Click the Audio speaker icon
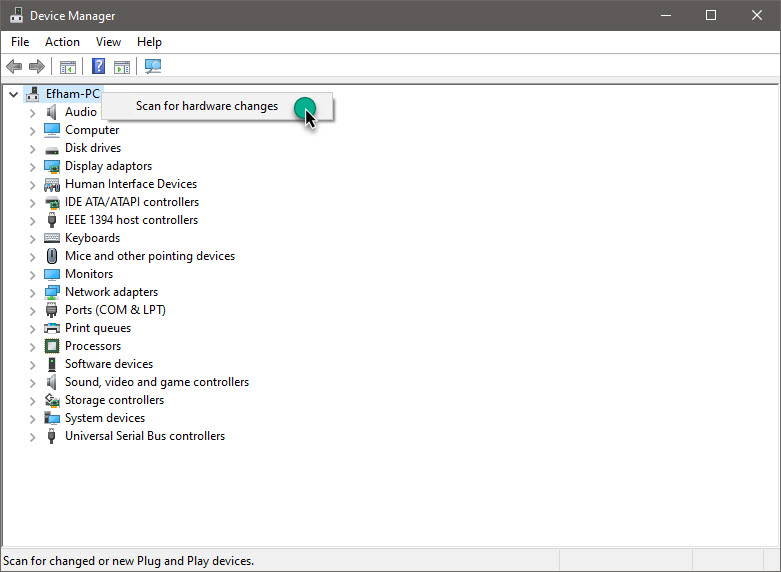 [x=51, y=112]
